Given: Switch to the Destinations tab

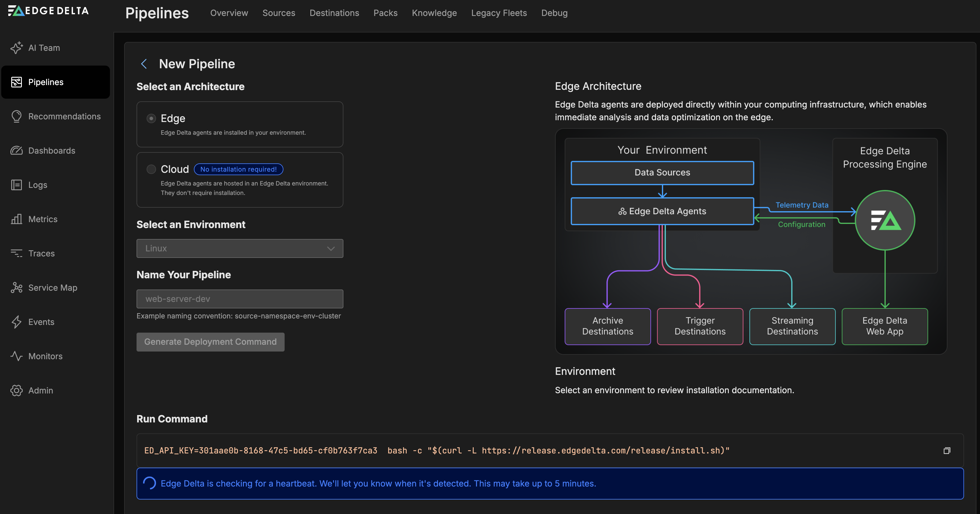Looking at the screenshot, I should point(334,13).
